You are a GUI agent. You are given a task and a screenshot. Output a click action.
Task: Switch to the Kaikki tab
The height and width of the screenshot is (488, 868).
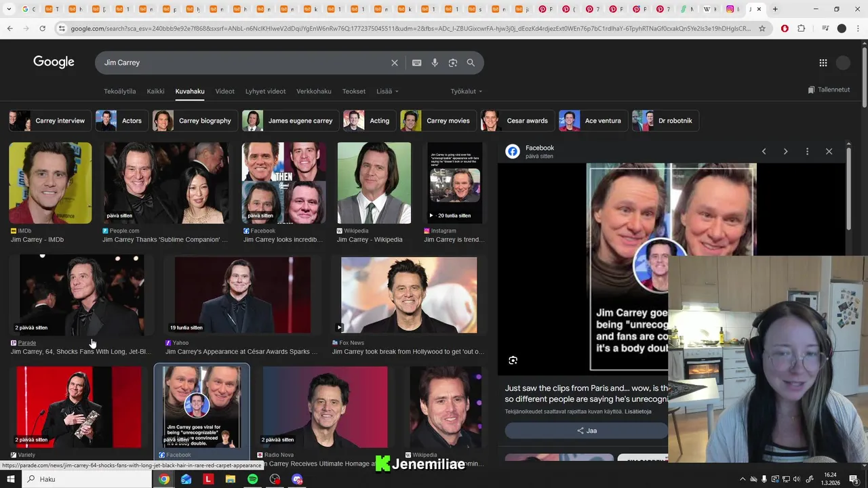coord(155,91)
